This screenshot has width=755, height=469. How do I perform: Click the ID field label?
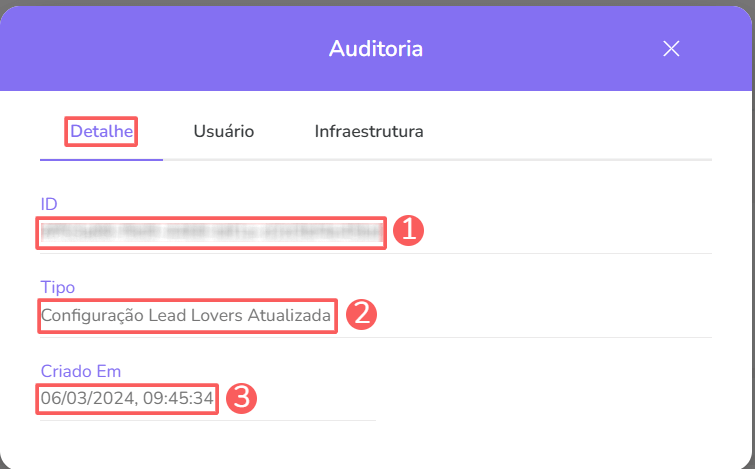pyautogui.click(x=49, y=204)
